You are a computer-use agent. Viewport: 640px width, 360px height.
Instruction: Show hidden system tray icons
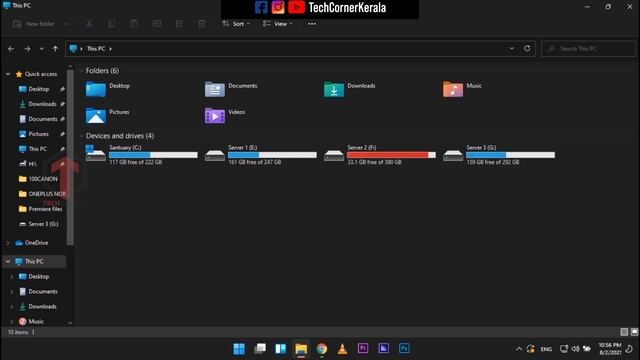click(519, 349)
